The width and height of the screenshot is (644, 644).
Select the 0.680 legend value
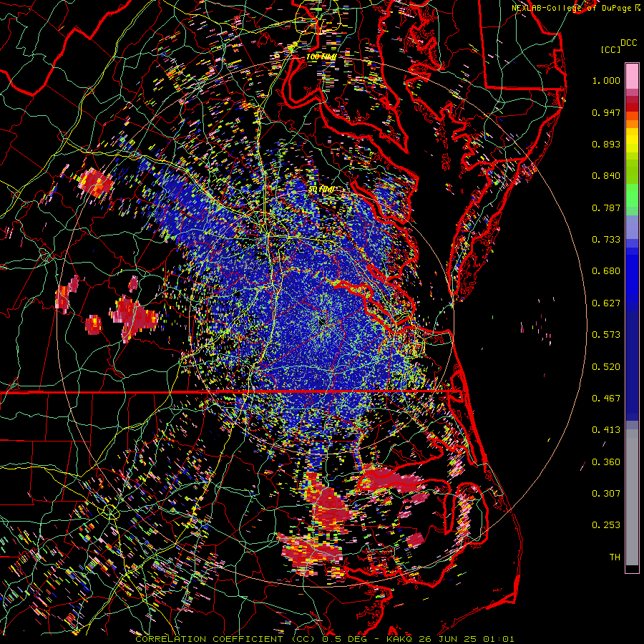point(606,271)
